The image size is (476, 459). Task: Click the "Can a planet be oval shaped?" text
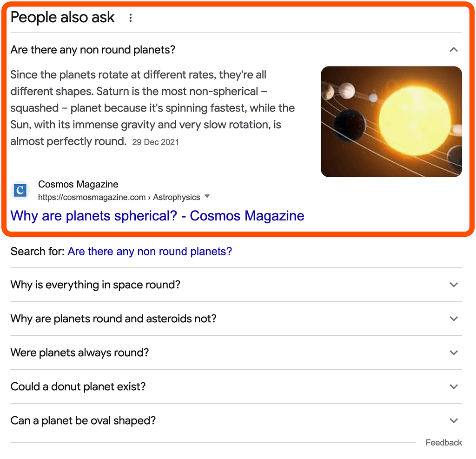coord(83,420)
